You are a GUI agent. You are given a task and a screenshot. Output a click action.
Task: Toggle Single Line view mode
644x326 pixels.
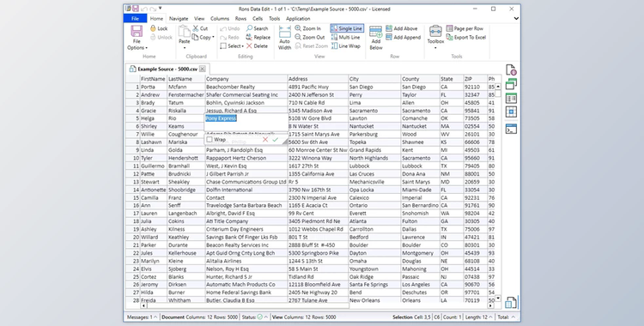347,28
